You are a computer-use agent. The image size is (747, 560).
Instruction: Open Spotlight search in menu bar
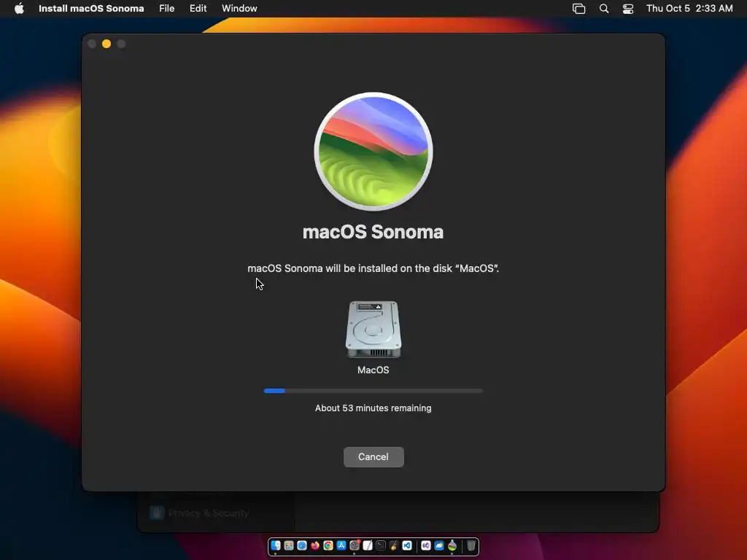tap(604, 9)
